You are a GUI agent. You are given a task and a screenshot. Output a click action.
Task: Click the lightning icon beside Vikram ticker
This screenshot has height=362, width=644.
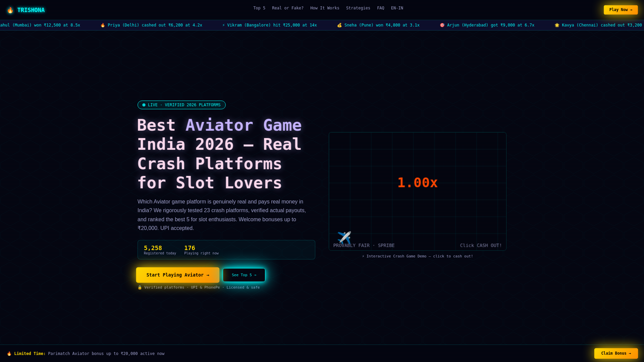click(x=224, y=25)
